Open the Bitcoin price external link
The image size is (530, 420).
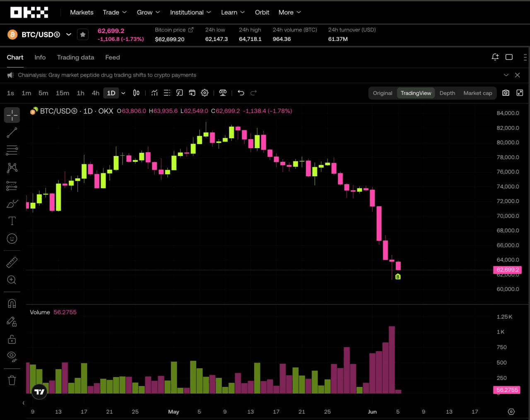pos(191,30)
